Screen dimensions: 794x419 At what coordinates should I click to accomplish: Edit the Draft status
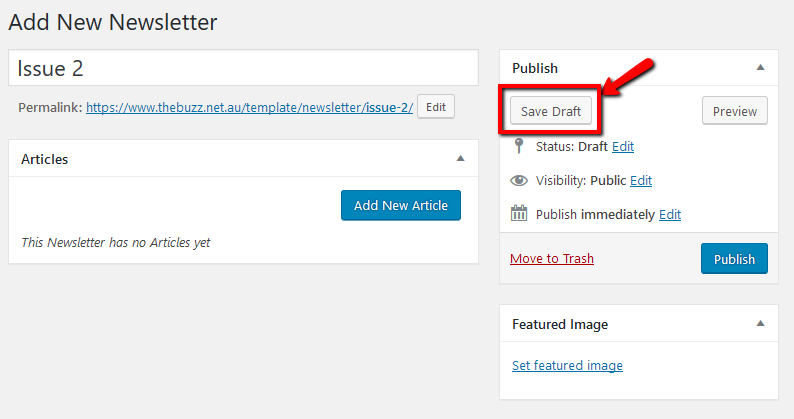click(x=623, y=146)
